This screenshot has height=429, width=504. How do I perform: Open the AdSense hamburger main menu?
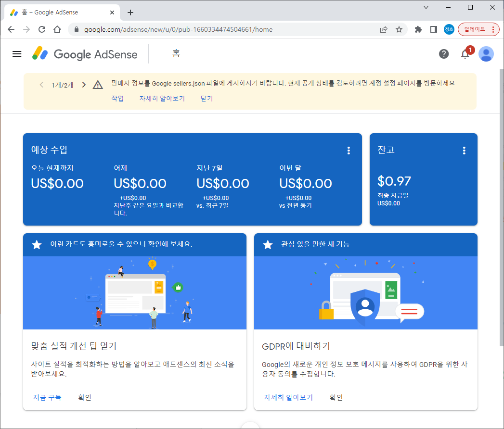coord(17,54)
